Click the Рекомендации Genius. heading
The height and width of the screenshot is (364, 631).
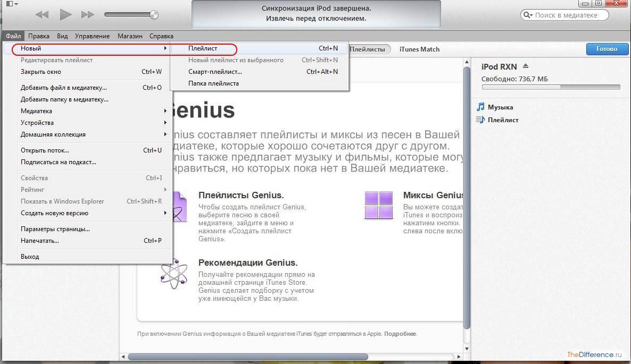coord(248,263)
